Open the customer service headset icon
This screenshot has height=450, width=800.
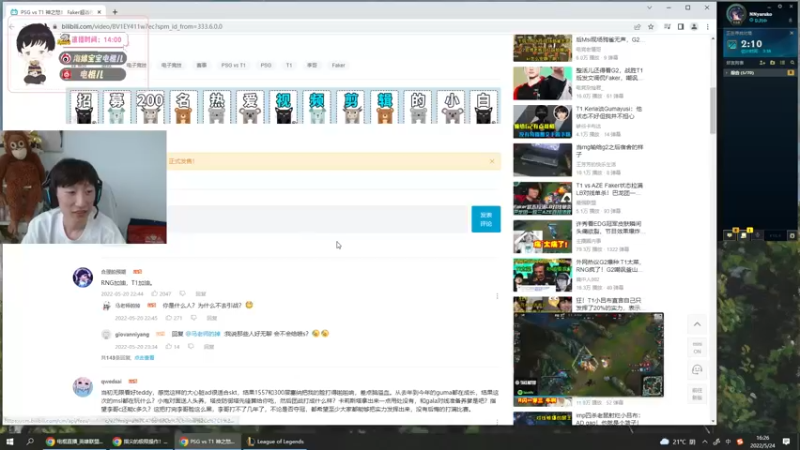click(697, 370)
